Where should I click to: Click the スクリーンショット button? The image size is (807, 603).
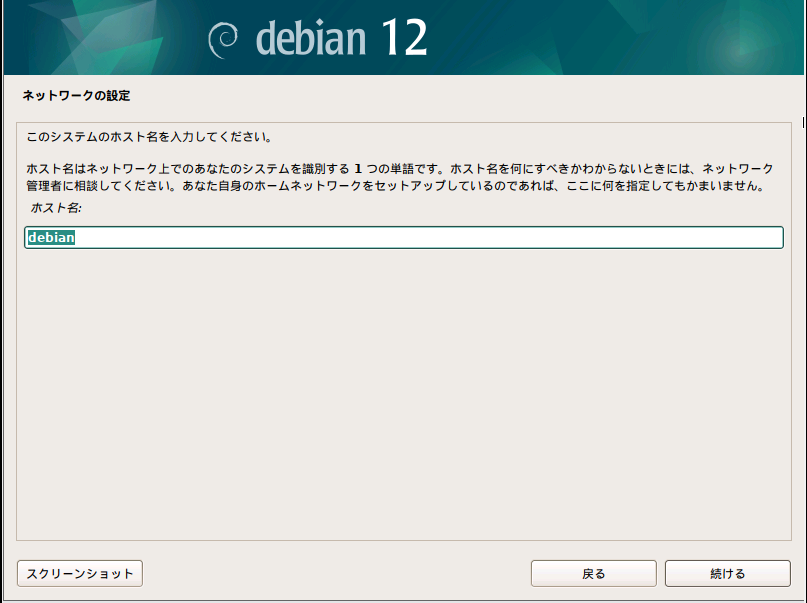pyautogui.click(x=80, y=573)
